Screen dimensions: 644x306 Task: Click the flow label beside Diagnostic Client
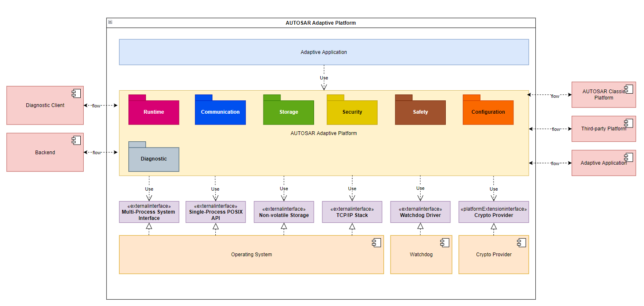(96, 106)
